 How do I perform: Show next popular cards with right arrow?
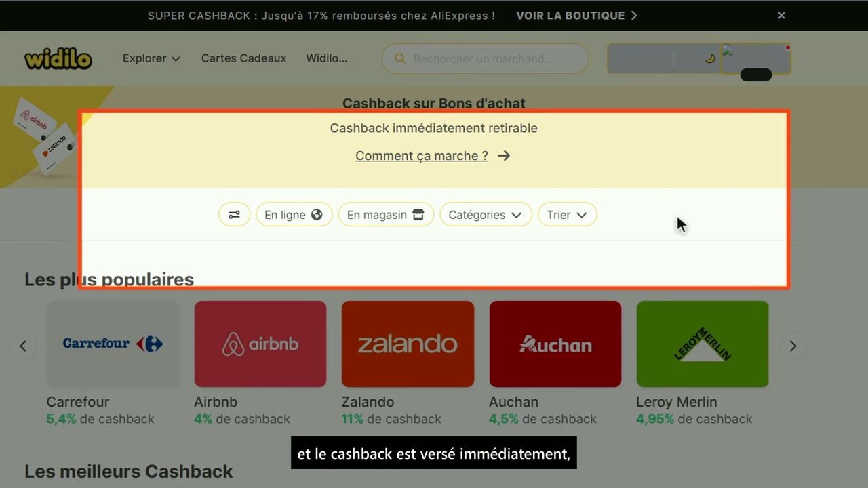coord(793,346)
